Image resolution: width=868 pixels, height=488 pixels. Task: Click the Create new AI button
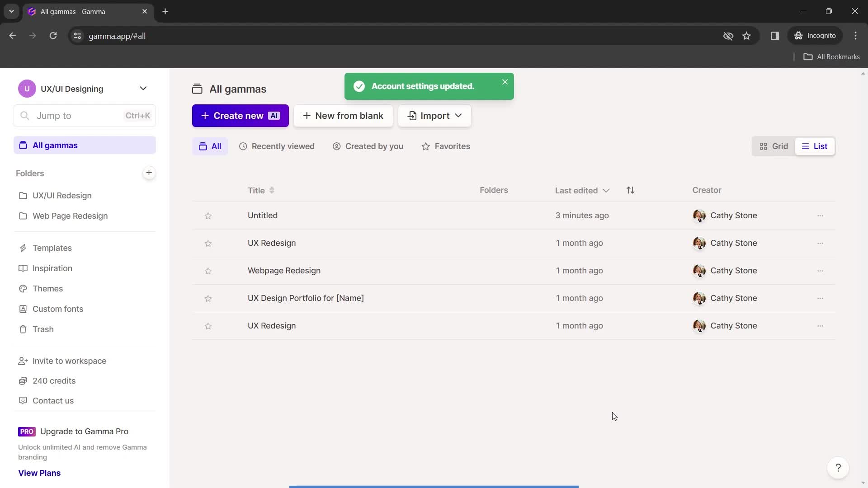click(240, 116)
